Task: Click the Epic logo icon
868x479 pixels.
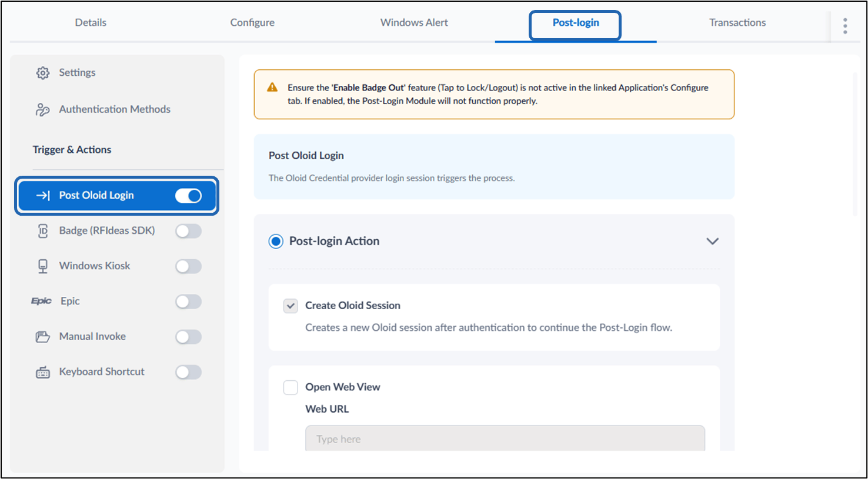Action: pos(41,301)
